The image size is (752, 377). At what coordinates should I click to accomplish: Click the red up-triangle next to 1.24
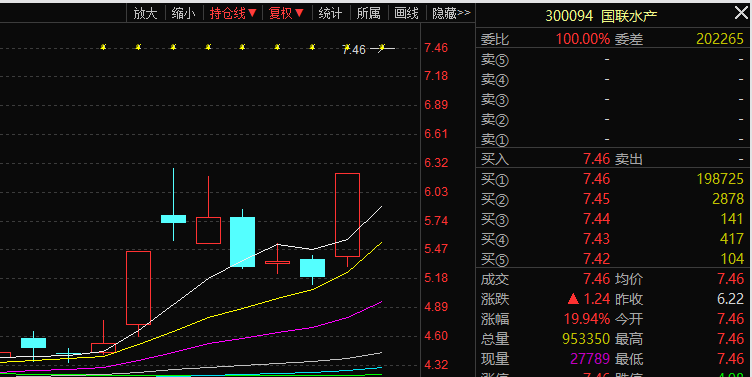coord(573,299)
